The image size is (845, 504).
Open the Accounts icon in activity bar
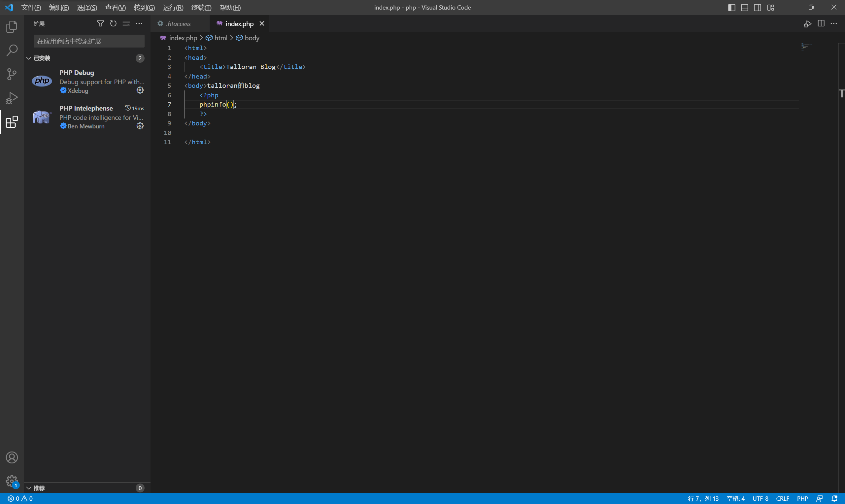pos(12,457)
